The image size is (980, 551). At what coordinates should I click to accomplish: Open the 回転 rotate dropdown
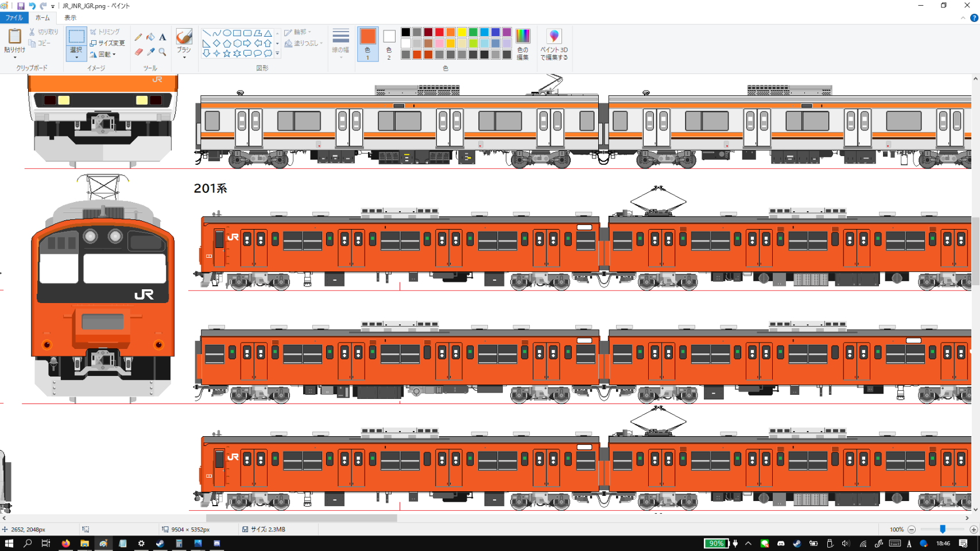103,55
